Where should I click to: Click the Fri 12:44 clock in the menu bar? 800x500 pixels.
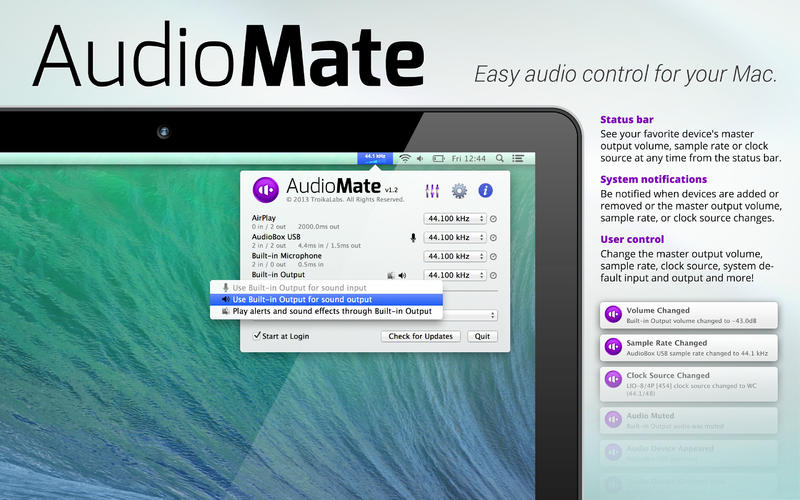point(468,159)
